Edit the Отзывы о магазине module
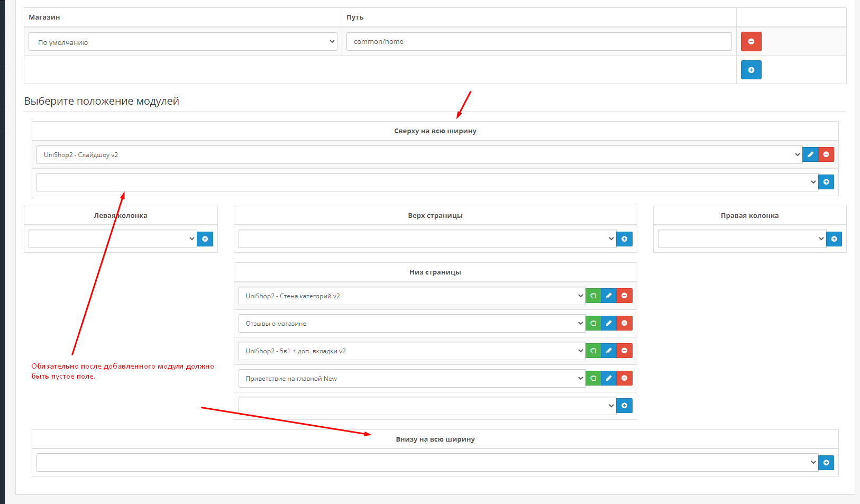860x504 pixels. [x=609, y=323]
